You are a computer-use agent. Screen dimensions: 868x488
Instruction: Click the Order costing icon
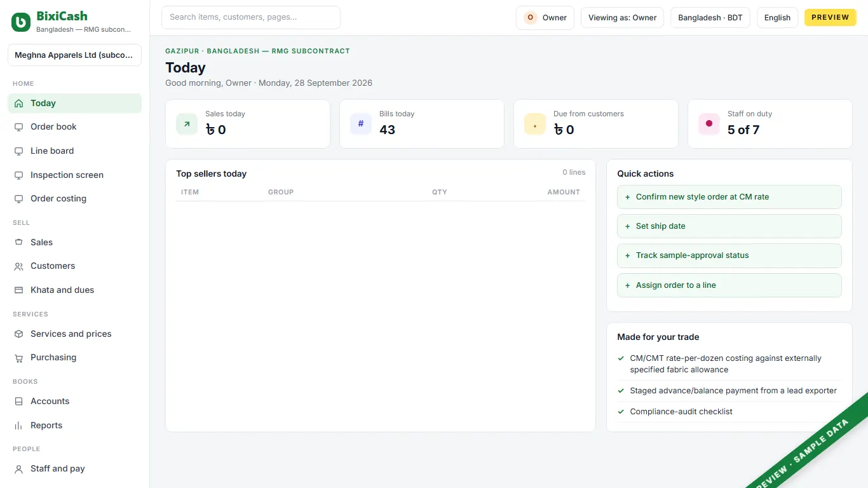[18, 199]
